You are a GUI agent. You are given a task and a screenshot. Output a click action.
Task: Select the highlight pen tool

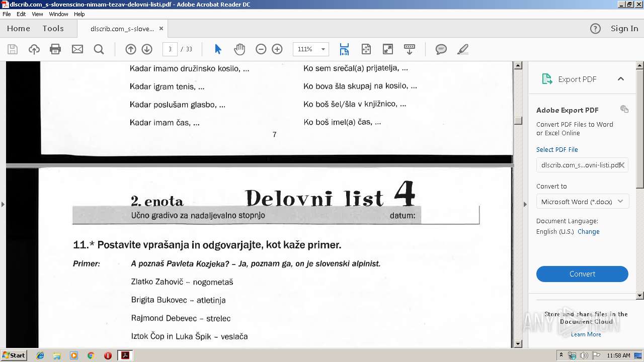463,49
